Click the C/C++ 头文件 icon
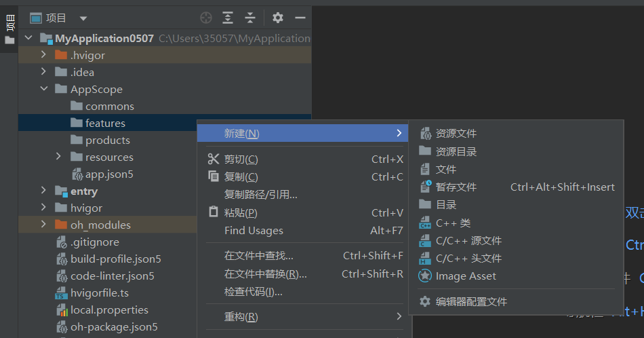 (x=425, y=258)
